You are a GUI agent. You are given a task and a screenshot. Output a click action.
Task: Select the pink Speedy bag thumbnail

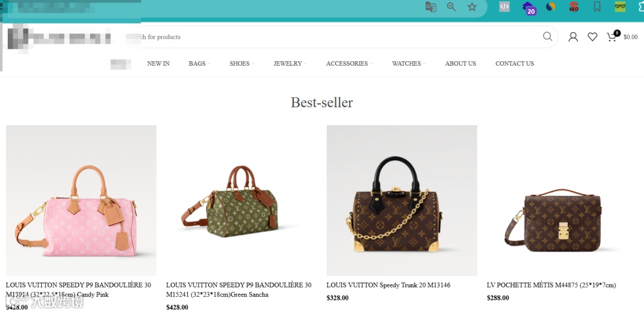coord(81,200)
